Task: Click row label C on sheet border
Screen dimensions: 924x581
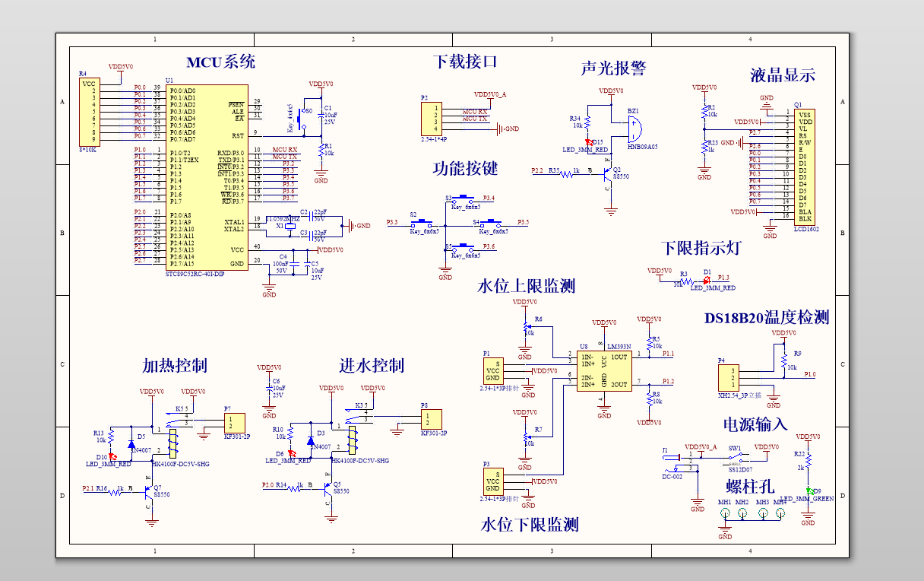Action: click(x=62, y=363)
